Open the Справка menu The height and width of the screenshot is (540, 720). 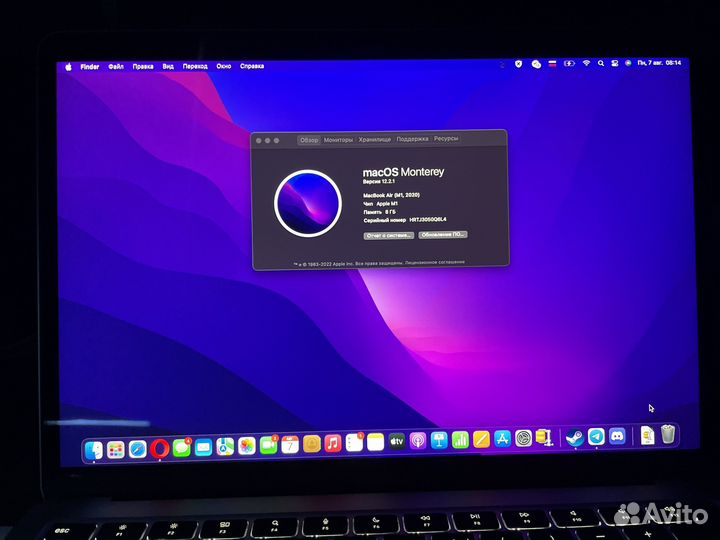252,66
